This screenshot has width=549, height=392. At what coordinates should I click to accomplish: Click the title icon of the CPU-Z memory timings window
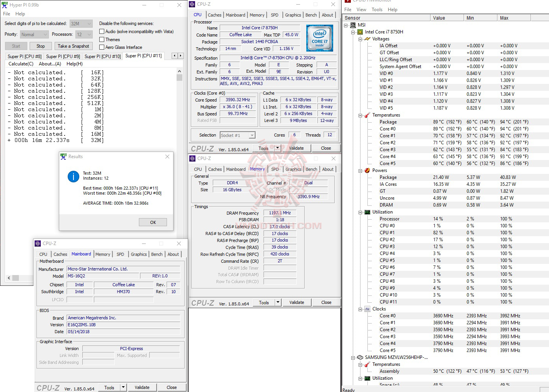192,158
